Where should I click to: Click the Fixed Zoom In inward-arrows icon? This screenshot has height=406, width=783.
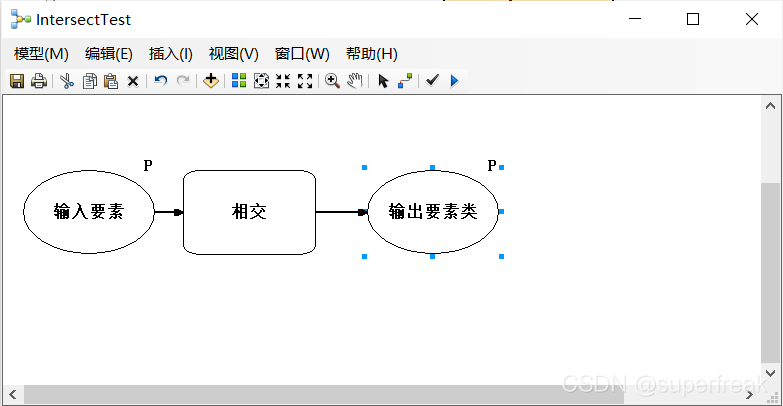pos(283,81)
